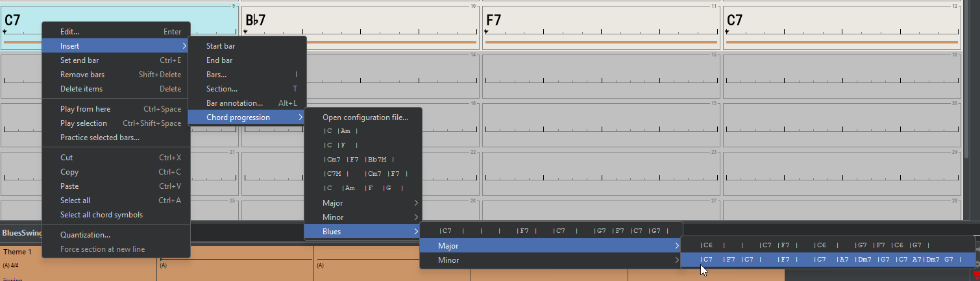This screenshot has height=281, width=980.
Task: Insert the |Cm7 |F7 |Bb7M | progression
Action: pyautogui.click(x=359, y=160)
